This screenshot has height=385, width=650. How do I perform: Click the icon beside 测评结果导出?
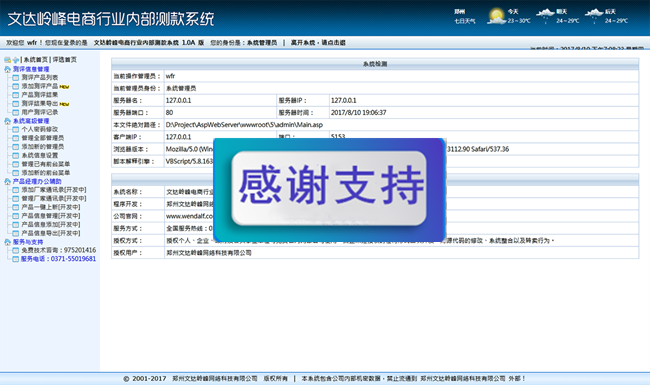15,104
